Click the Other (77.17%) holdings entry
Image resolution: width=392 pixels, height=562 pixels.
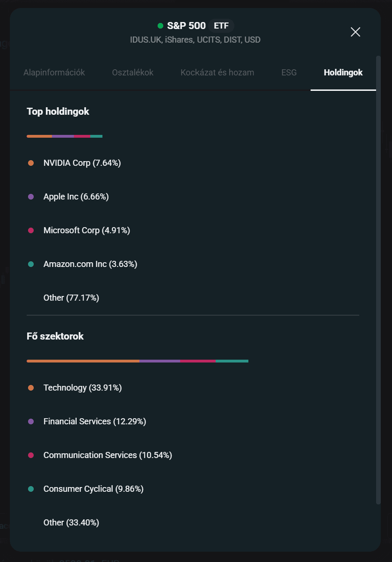[71, 298]
